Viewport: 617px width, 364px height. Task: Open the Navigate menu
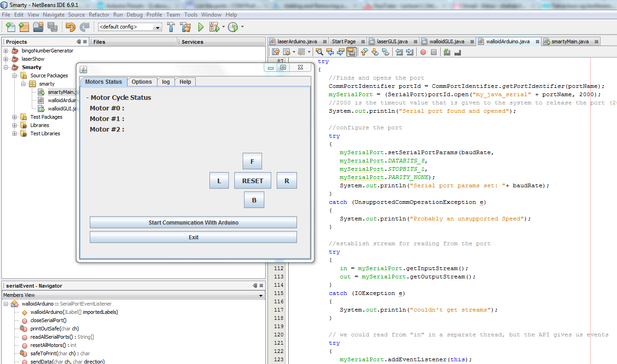pos(54,15)
